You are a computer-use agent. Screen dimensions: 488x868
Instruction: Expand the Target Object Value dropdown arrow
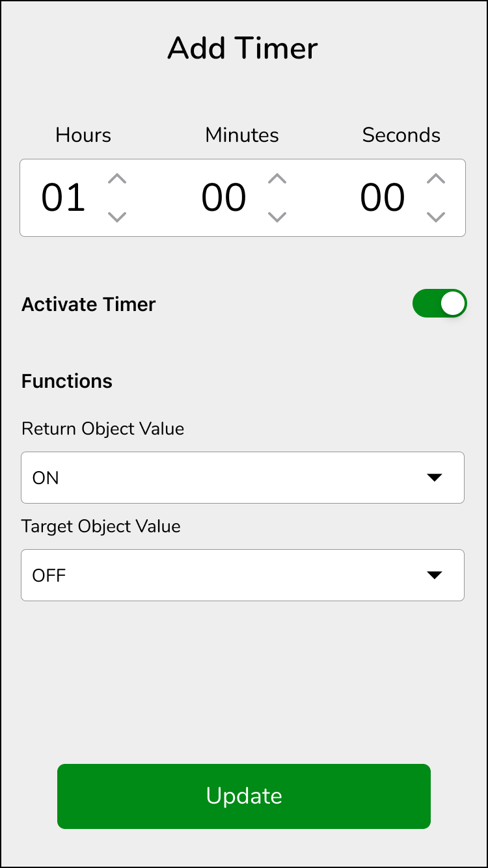tap(434, 575)
